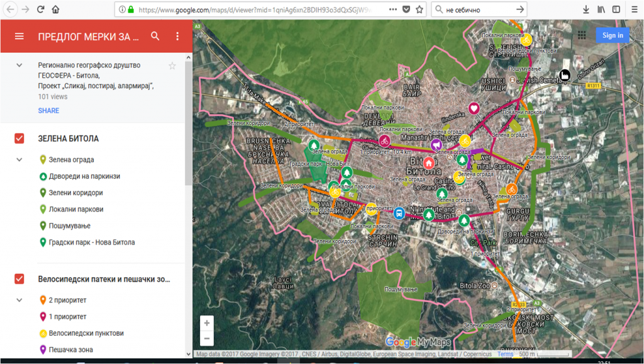Click the bus stop marker on map
The width and height of the screenshot is (644, 364).
[x=399, y=213]
